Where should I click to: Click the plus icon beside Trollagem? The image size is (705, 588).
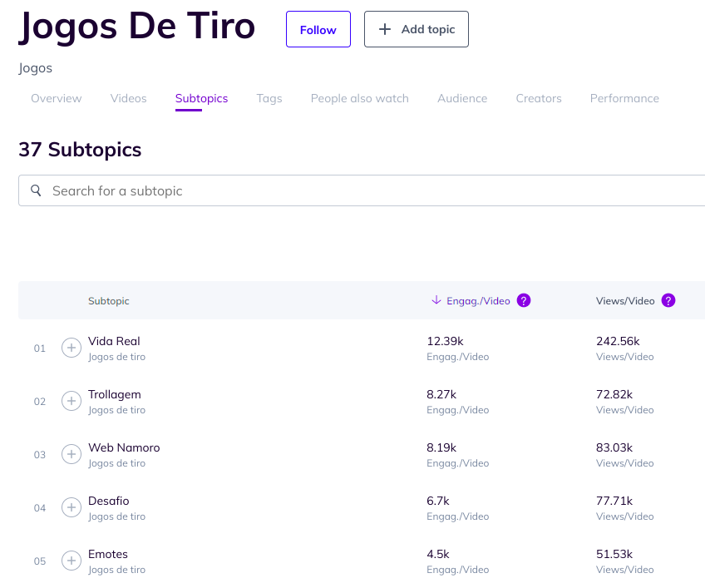pos(71,402)
